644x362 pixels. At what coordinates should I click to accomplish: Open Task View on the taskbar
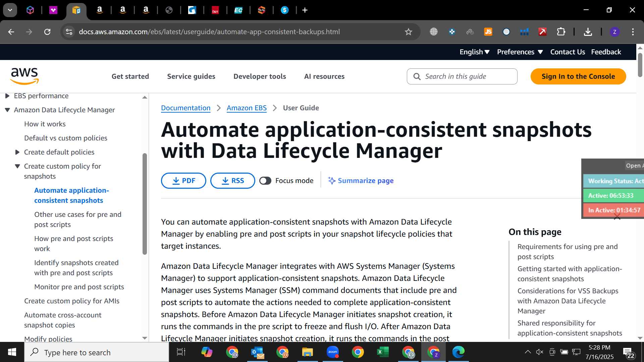[181, 352]
